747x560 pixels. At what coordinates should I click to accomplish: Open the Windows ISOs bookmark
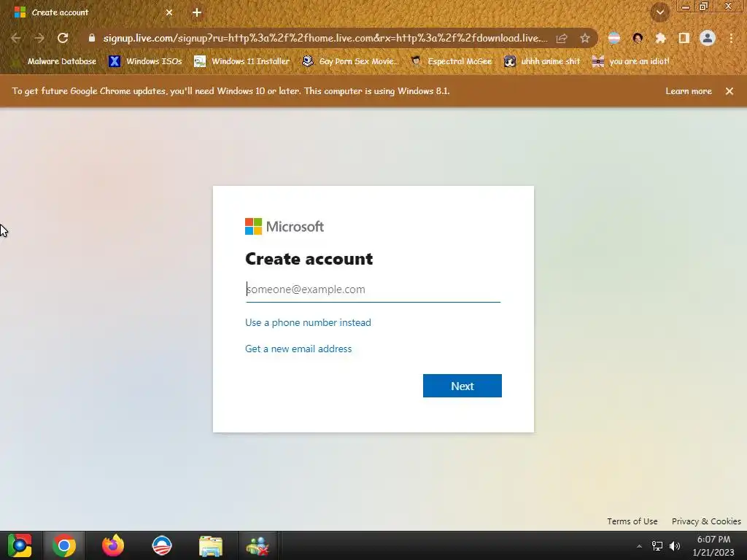click(146, 61)
